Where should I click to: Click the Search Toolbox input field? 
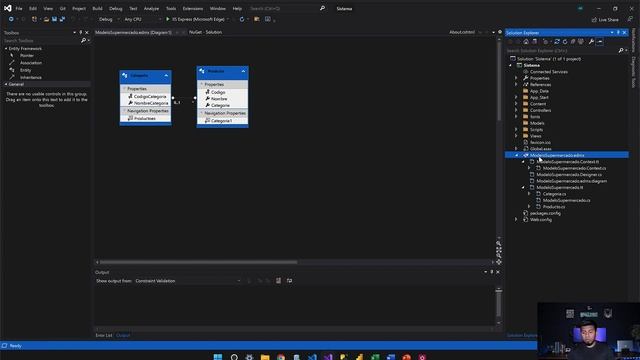point(42,41)
